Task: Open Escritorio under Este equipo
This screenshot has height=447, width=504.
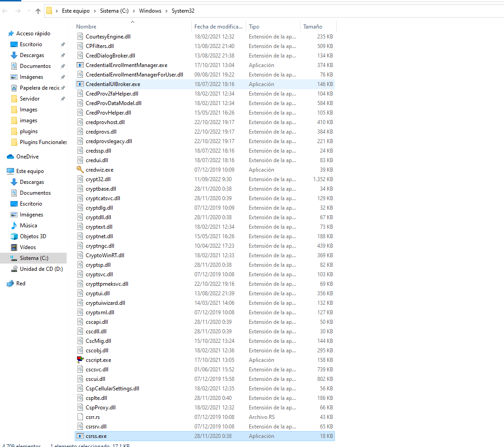Action: pyautogui.click(x=31, y=204)
